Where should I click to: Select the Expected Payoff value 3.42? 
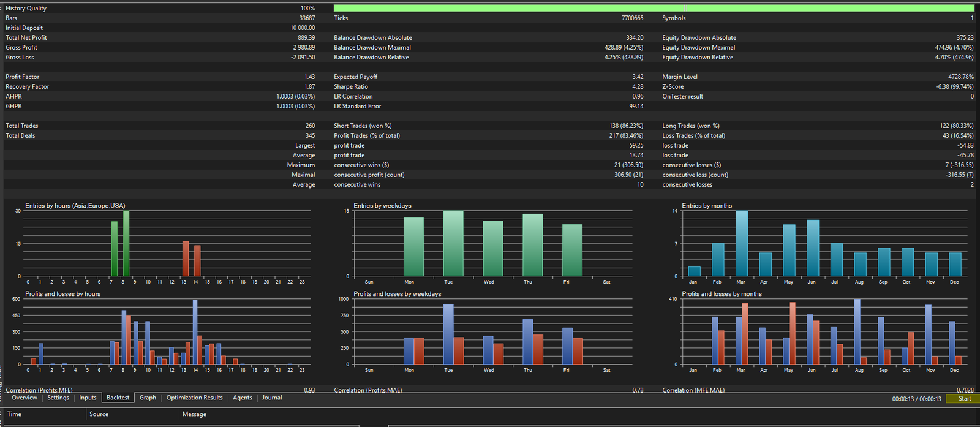click(x=638, y=77)
